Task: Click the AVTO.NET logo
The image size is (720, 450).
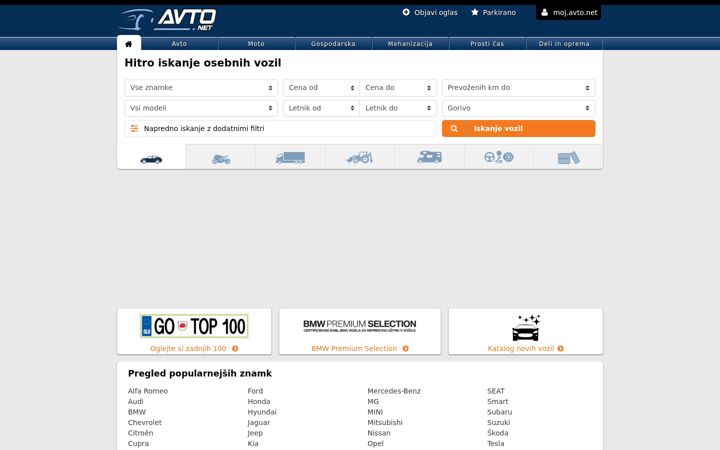Action: (168, 20)
